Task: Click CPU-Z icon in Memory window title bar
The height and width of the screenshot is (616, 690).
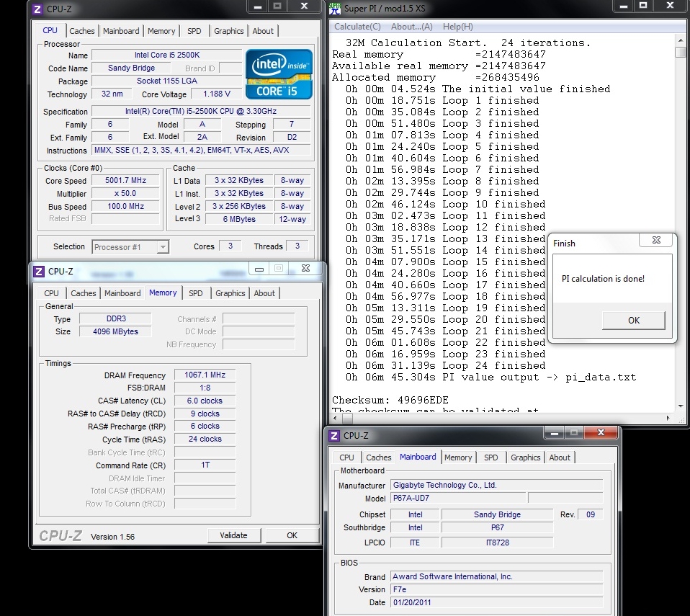Action: click(39, 271)
